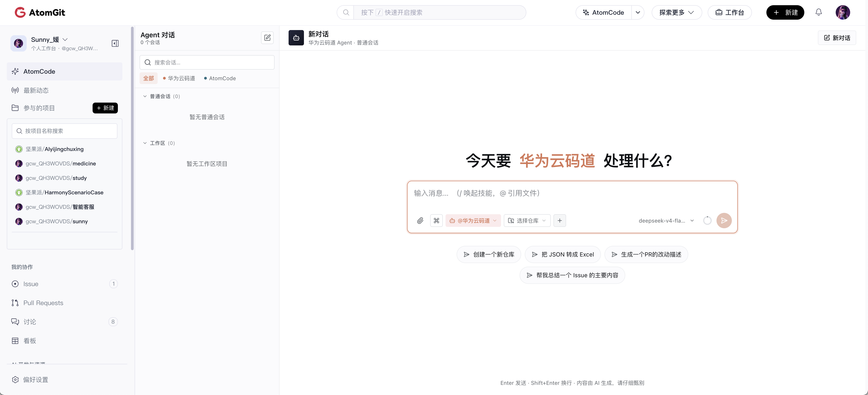Open 最新动态 feed
868x395 pixels.
click(x=64, y=90)
